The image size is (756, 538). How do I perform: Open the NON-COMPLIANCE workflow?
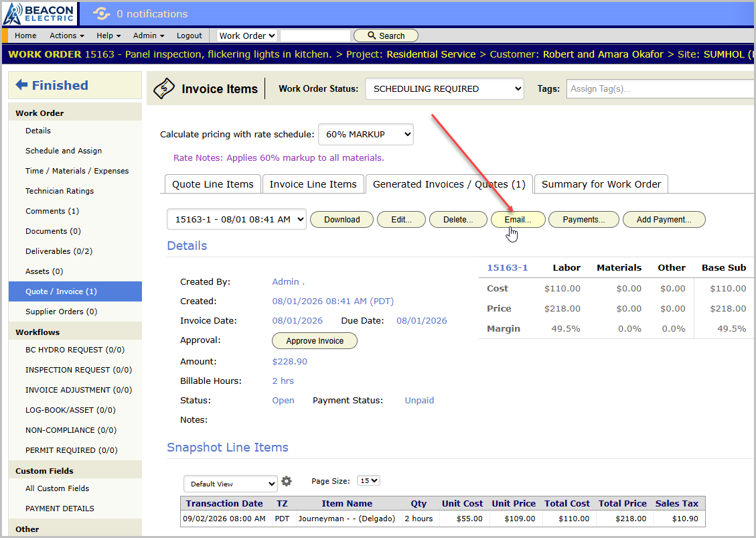[71, 430]
